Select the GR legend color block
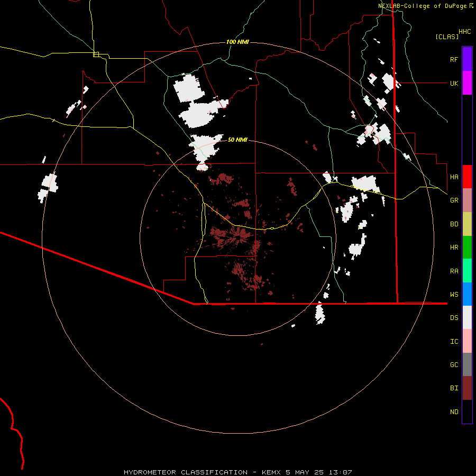476x476 pixels. (x=467, y=200)
